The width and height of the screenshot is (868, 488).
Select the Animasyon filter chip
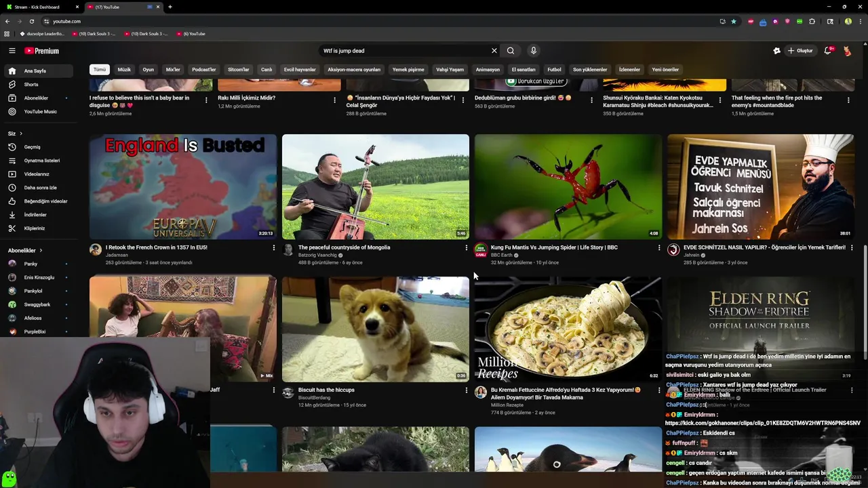pos(488,69)
